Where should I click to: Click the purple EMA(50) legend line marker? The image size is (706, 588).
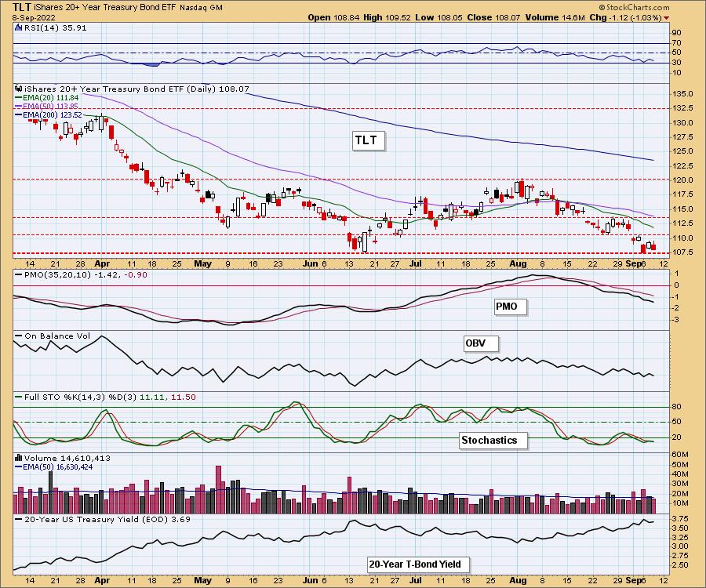tap(19, 106)
